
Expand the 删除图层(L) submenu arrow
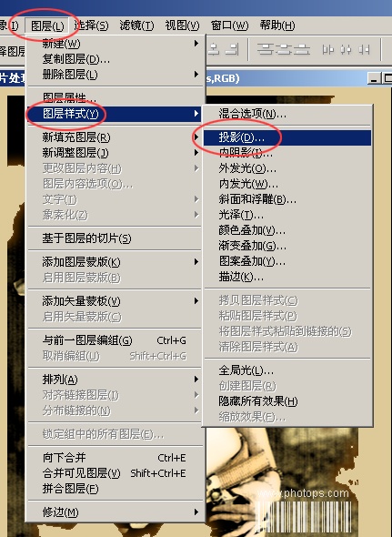click(x=196, y=75)
